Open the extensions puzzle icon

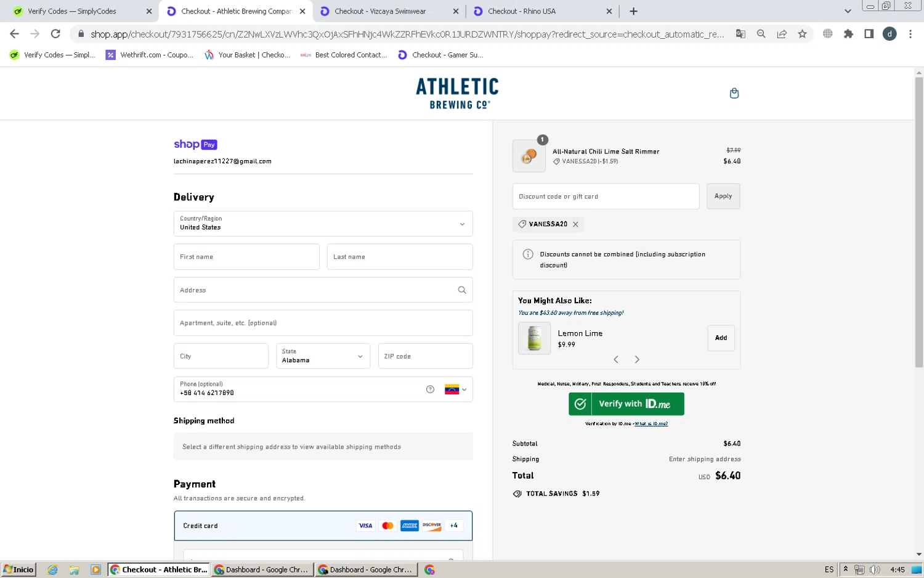click(848, 34)
